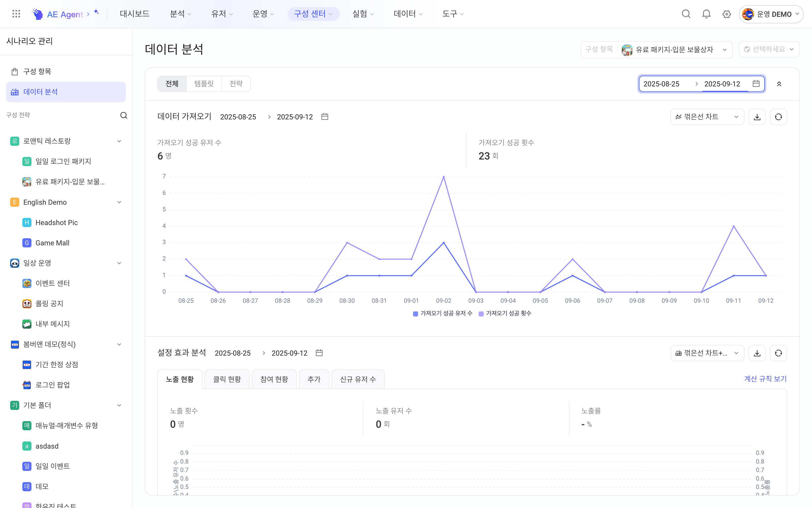Open the global search magnifier icon
Viewport: 812px width, 508px height.
coord(686,14)
